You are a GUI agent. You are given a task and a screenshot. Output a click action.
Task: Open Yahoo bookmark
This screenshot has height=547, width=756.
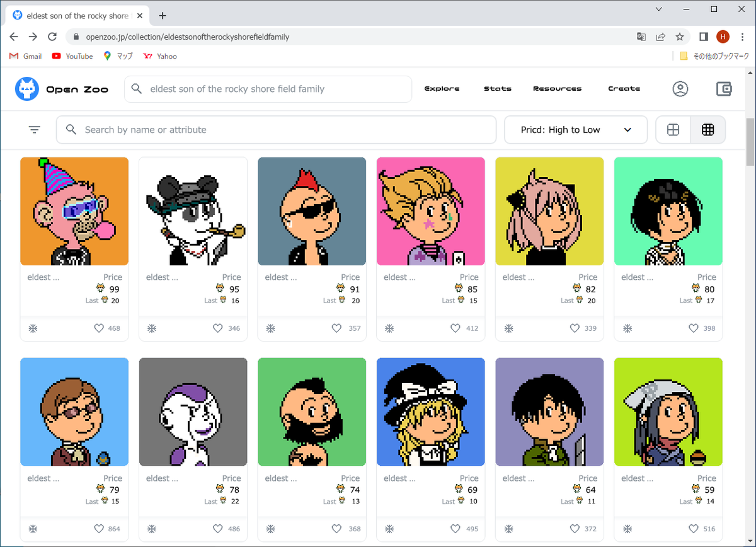[x=160, y=56]
